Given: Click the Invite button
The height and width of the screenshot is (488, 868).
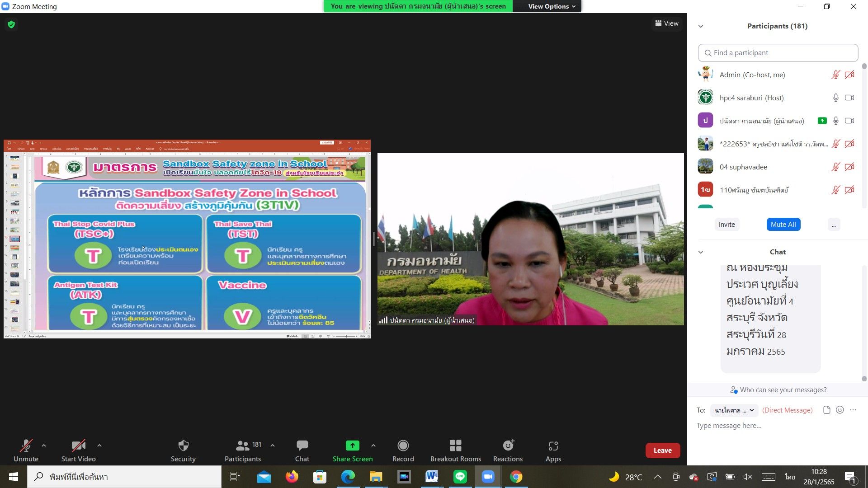Looking at the screenshot, I should click(726, 225).
